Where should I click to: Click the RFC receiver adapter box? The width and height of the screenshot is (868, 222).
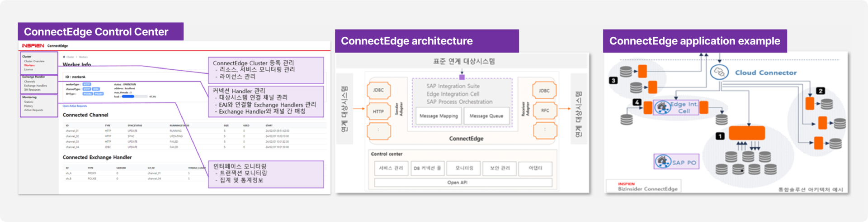545,111
